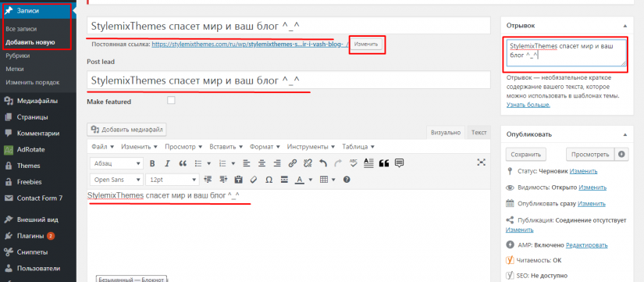
Task: Open keyboard shortcuts help icon
Action: point(347,180)
